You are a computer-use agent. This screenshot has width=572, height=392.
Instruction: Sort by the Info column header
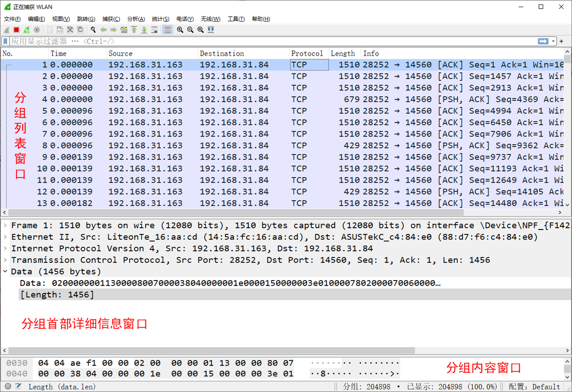[x=462, y=54]
